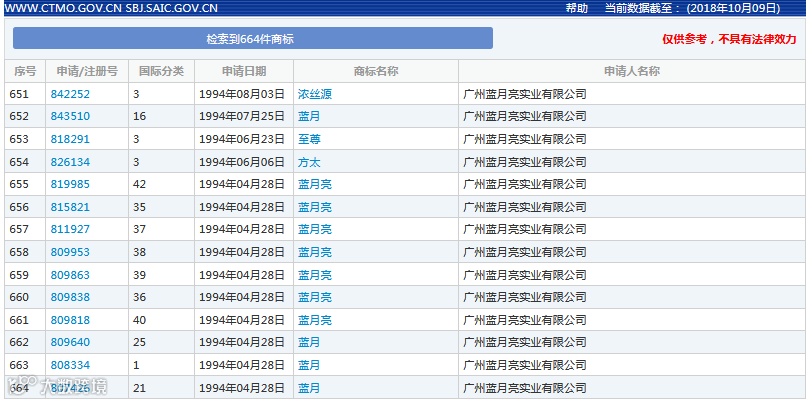
Task: Open 蓝月亮 trademark in row 655
Action: tap(315, 184)
